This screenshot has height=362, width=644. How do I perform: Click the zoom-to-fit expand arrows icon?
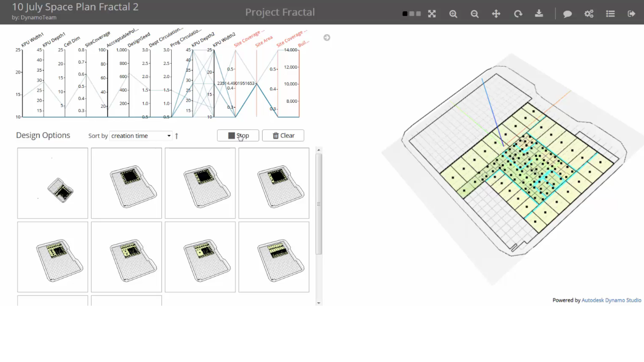click(432, 14)
